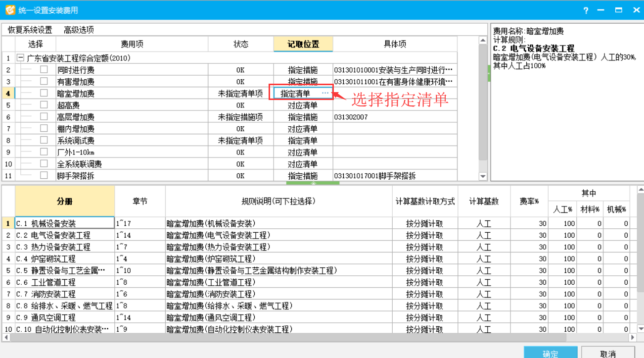This screenshot has width=644, height=358.
Task: Click upper table scrollbar up arrow
Action: (483, 41)
